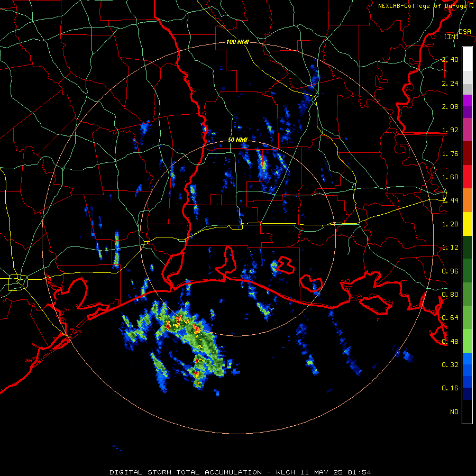476x476 pixels.
Task: Click the 100 NMI range ring label
Action: click(x=237, y=42)
